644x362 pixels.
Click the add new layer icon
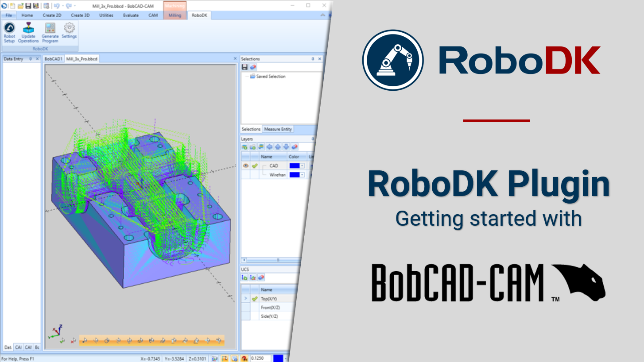[x=244, y=147]
